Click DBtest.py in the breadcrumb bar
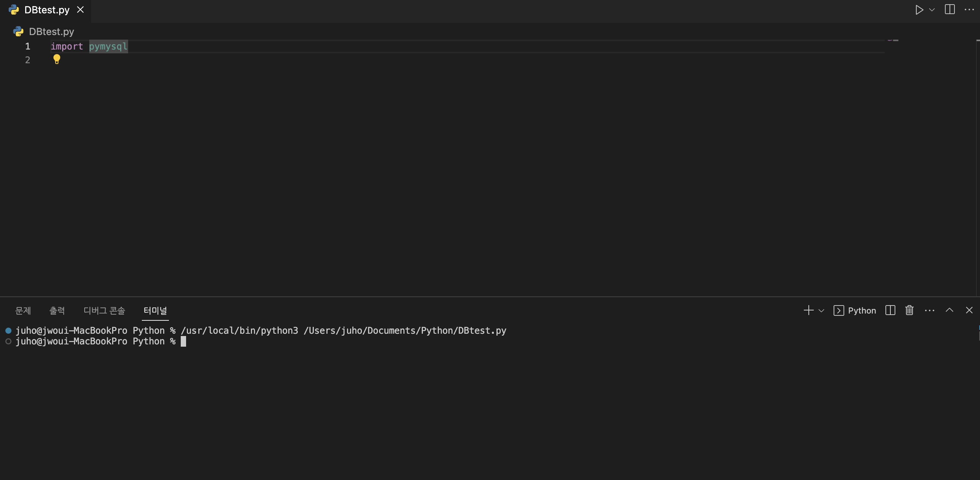This screenshot has height=480, width=980. (51, 32)
